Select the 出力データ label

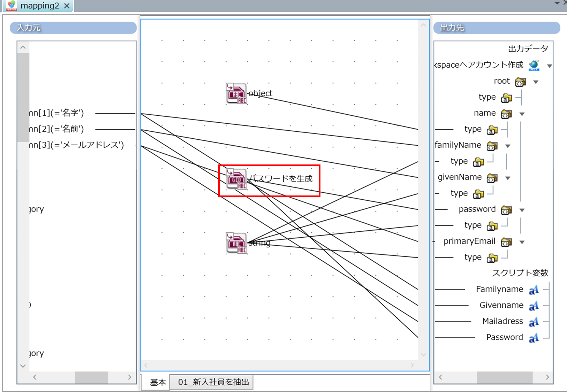point(528,49)
